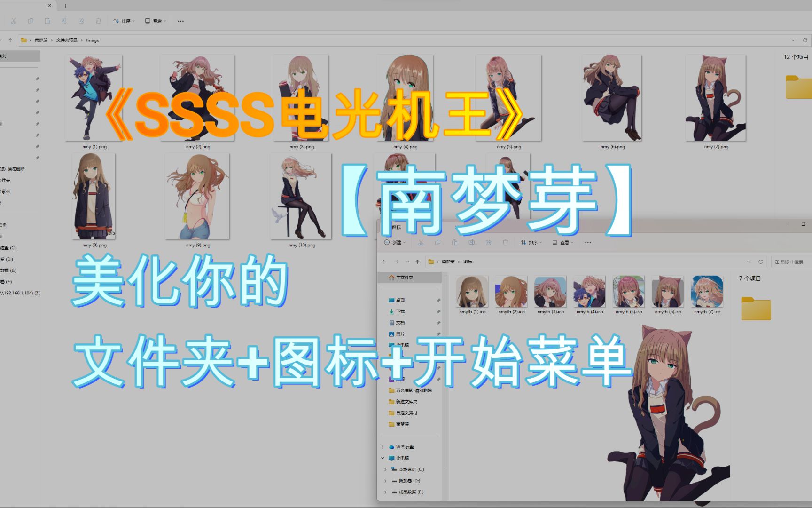Click file name nmy (3).png
This screenshot has width=812, height=508.
[x=302, y=147]
